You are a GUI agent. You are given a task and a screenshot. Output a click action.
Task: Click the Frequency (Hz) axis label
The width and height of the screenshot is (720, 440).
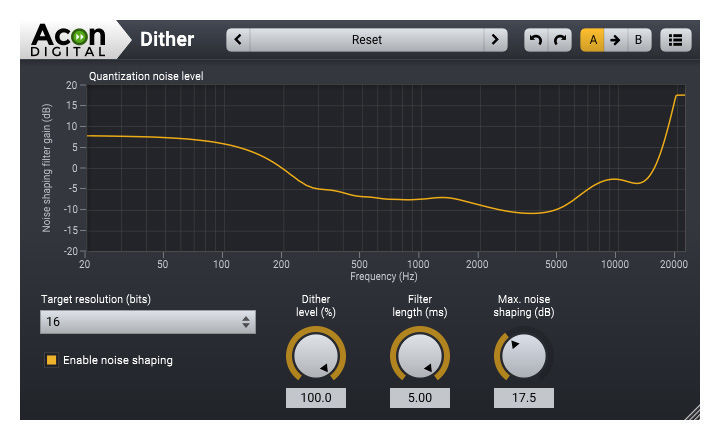384,276
